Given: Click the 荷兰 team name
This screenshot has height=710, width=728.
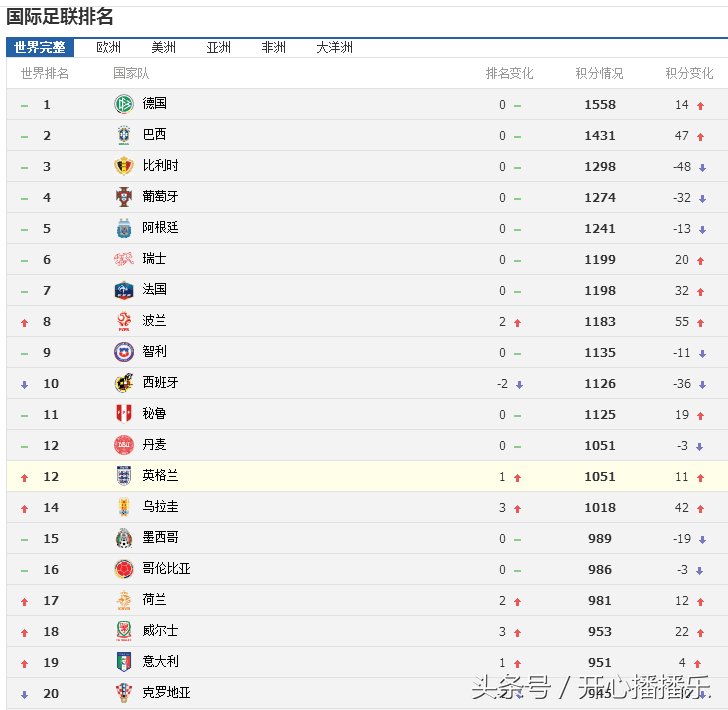Looking at the screenshot, I should [x=155, y=599].
